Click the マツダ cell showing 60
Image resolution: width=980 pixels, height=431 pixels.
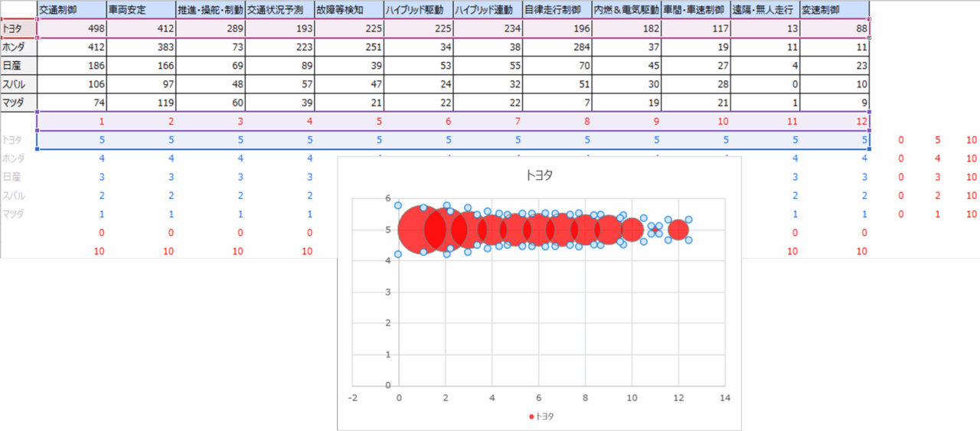click(211, 103)
